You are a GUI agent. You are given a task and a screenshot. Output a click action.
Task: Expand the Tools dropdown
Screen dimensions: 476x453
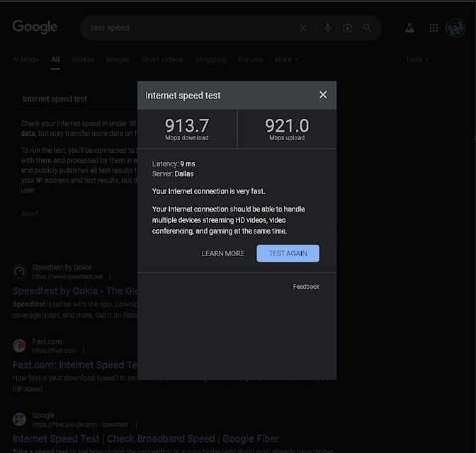coord(417,59)
